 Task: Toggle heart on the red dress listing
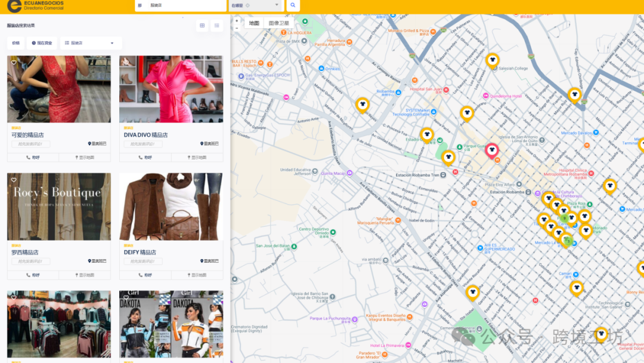click(x=14, y=62)
